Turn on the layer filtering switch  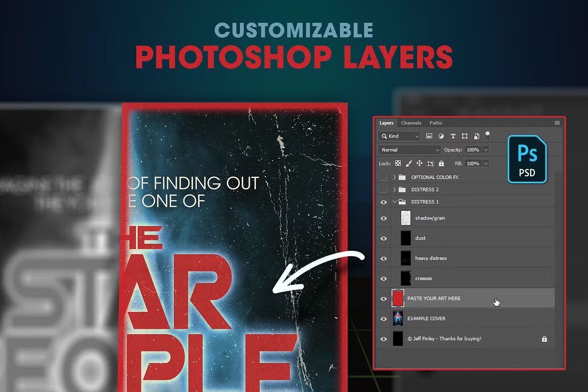click(x=487, y=135)
